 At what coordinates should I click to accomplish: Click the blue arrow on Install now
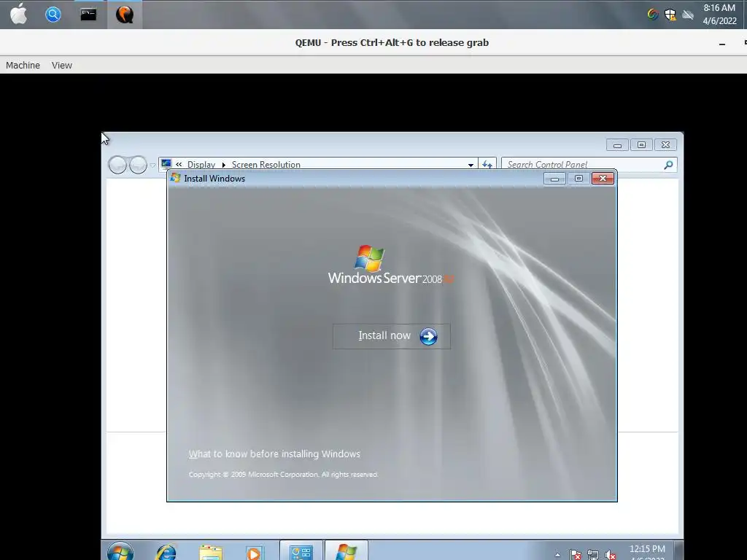pyautogui.click(x=428, y=336)
